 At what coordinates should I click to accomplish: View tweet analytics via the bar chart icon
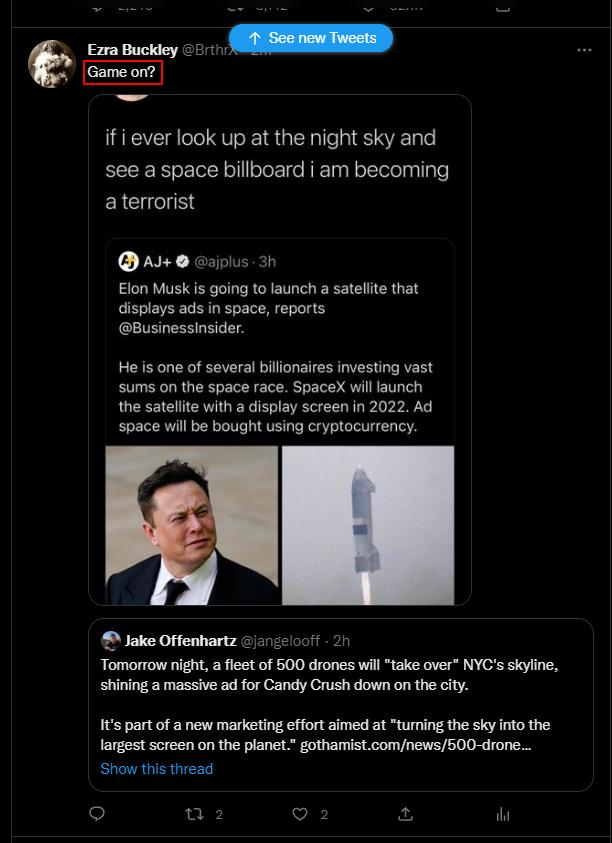[504, 814]
